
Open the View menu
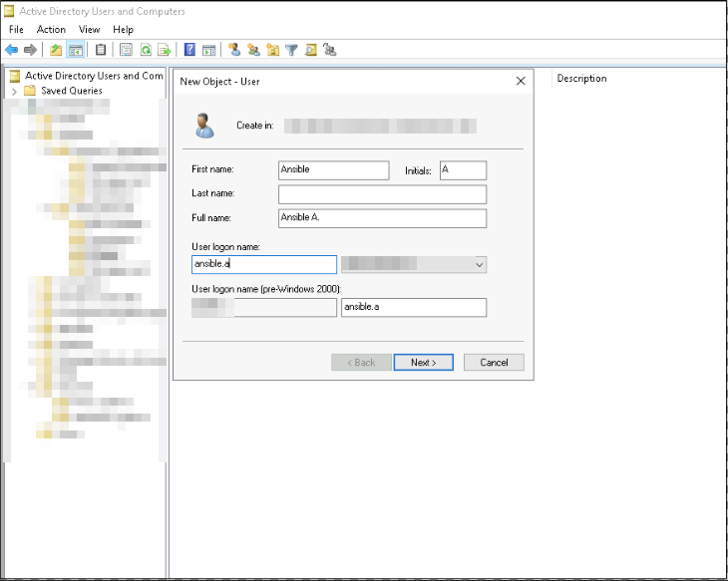[x=90, y=30]
